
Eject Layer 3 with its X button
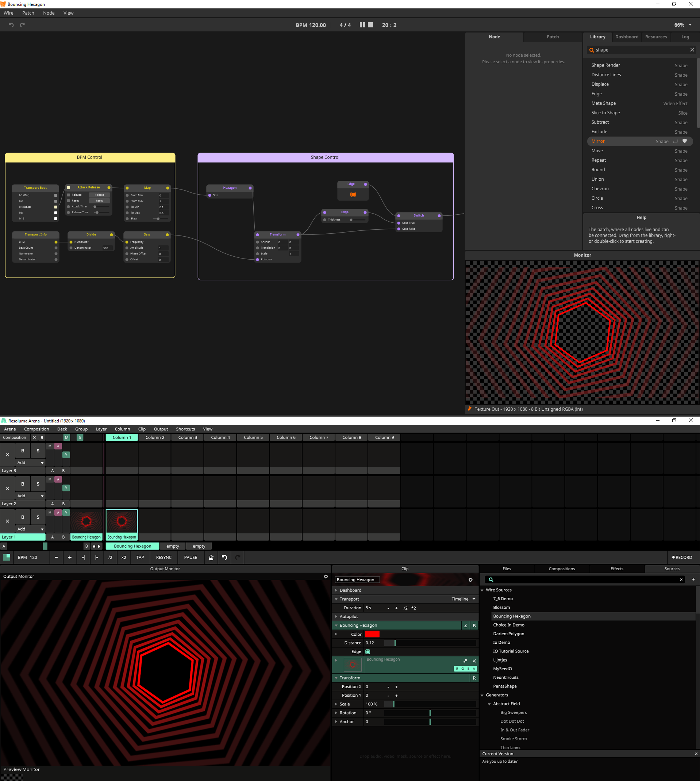tap(7, 455)
